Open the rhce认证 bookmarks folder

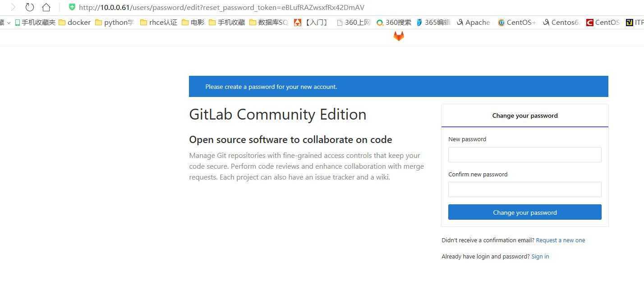(x=159, y=22)
